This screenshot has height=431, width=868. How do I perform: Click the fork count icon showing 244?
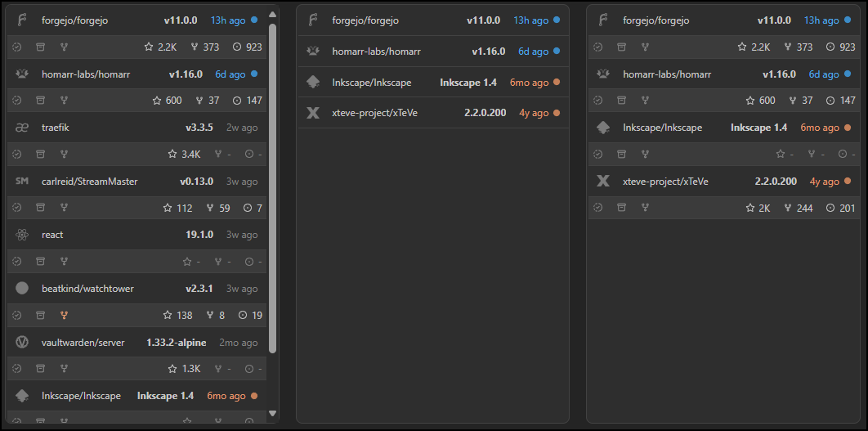click(x=788, y=209)
